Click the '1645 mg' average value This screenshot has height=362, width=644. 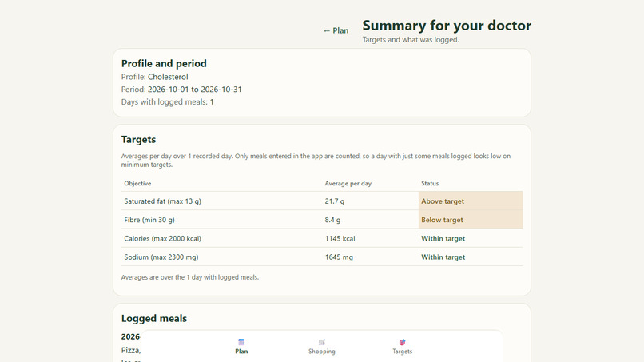[339, 257]
